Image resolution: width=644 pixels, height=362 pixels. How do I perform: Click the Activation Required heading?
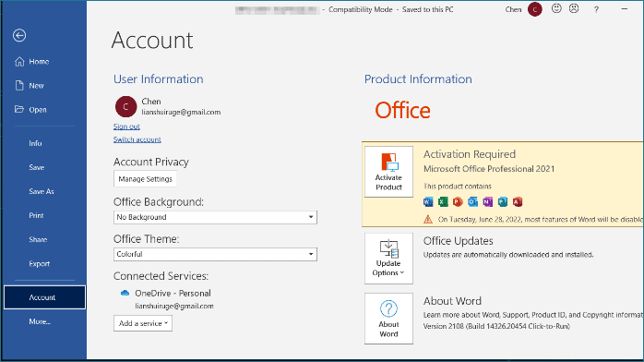tap(470, 154)
